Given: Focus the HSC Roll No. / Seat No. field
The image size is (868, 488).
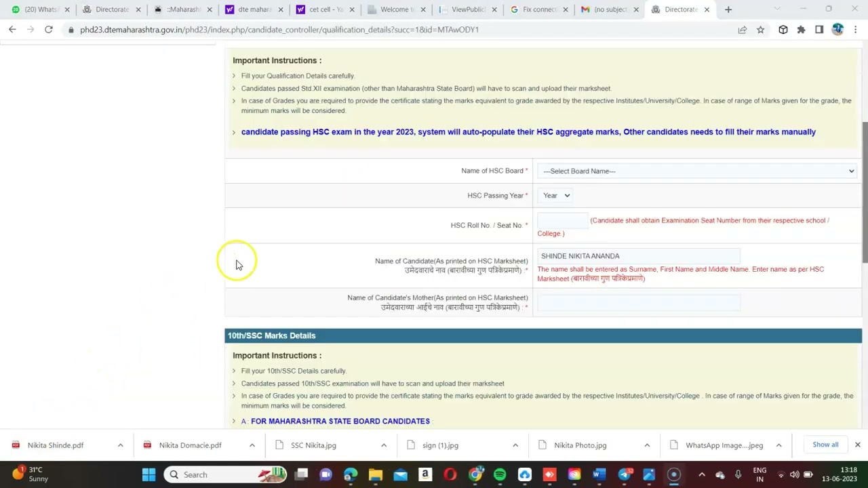Looking at the screenshot, I should tap(562, 220).
